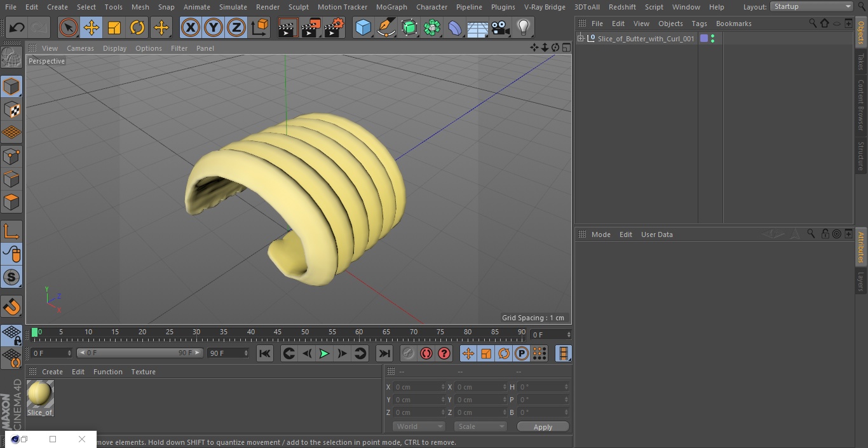The image size is (868, 448).
Task: Toggle the Snap magnet icon
Action: click(x=11, y=307)
